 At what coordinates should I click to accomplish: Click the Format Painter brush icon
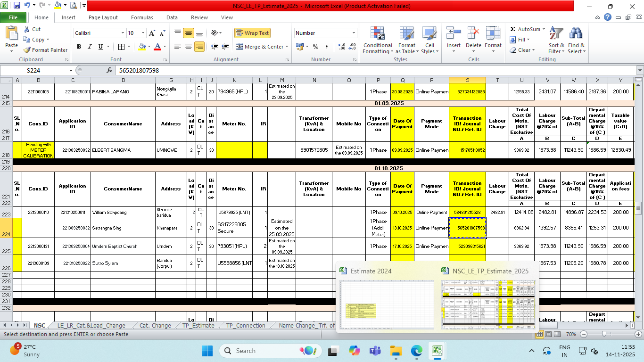[x=27, y=50]
